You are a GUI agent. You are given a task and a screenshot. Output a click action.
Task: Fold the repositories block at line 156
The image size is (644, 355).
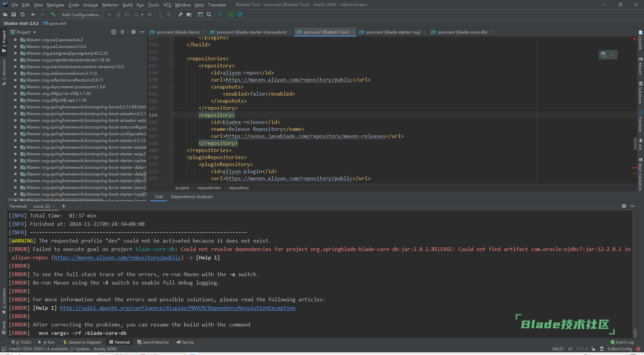(x=172, y=59)
